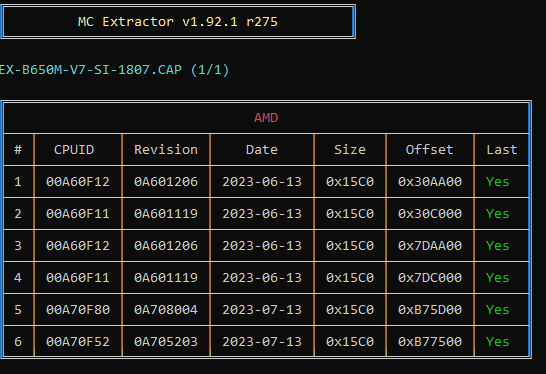The height and width of the screenshot is (374, 546).
Task: Select date 2023-06-13 in row 2
Action: pos(262,214)
